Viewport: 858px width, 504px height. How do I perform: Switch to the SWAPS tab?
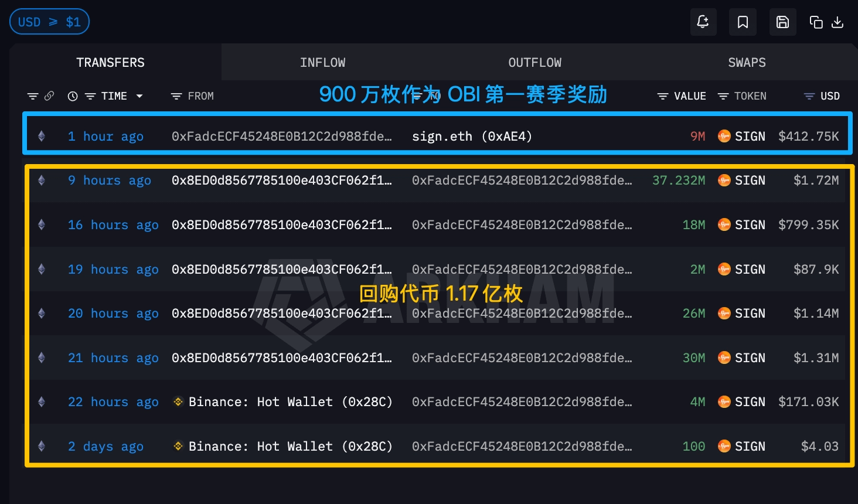747,62
